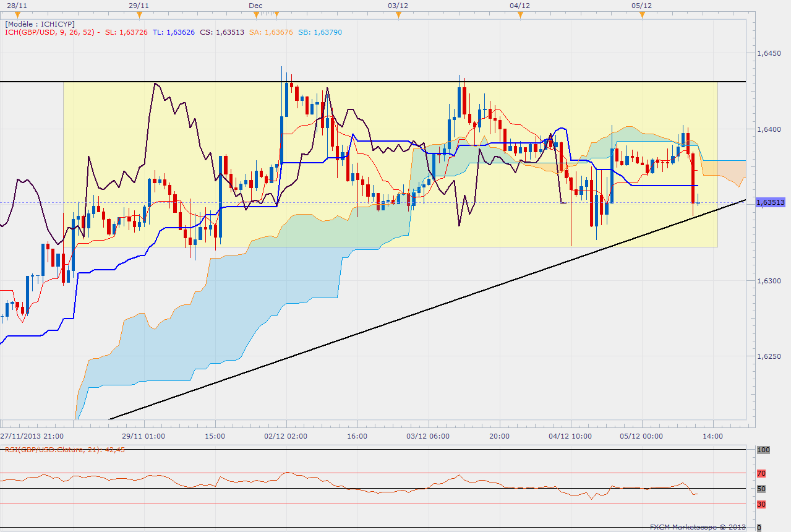The width and height of the screenshot is (791, 532).
Task: Click the highlighted 1,63513 current price tag
Action: coord(771,202)
